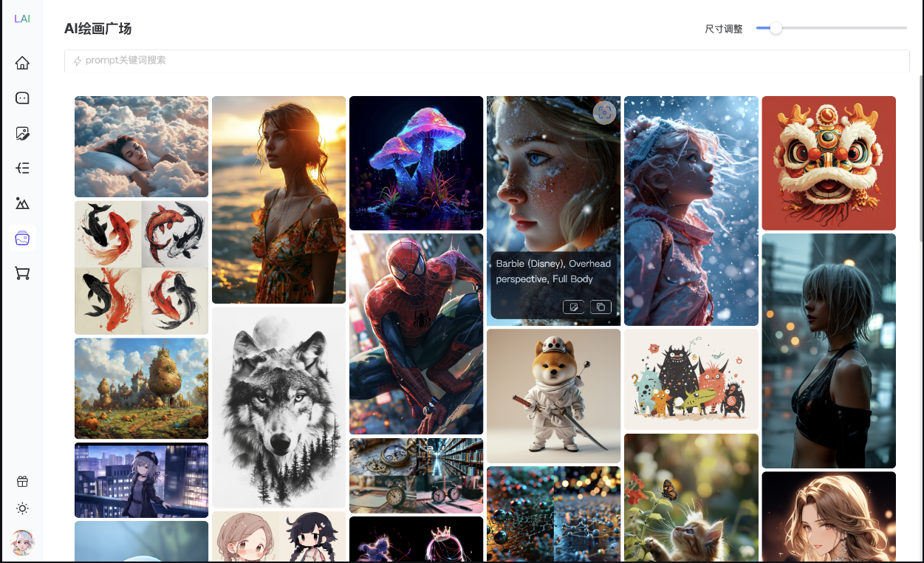Click the prompt keyword search field
Viewport: 924px width, 563px height.
(x=487, y=61)
